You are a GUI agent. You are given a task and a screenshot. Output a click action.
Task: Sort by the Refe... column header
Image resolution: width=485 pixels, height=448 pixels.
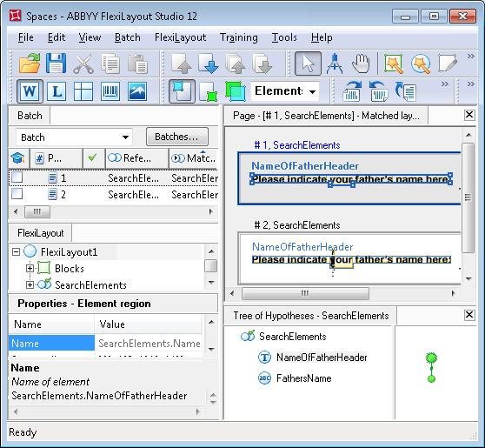[x=136, y=158]
